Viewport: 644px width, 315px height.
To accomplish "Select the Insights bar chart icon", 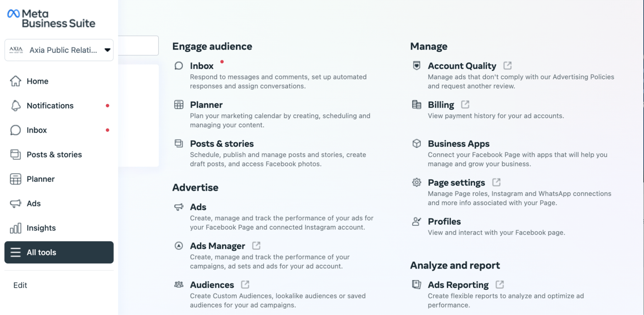I will coord(15,228).
